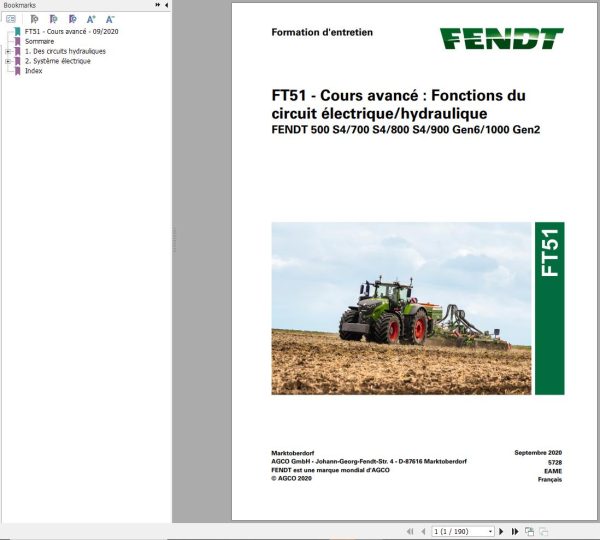Click the FENDT logo on the page
Image resolution: width=600 pixels, height=540 pixels.
(502, 38)
